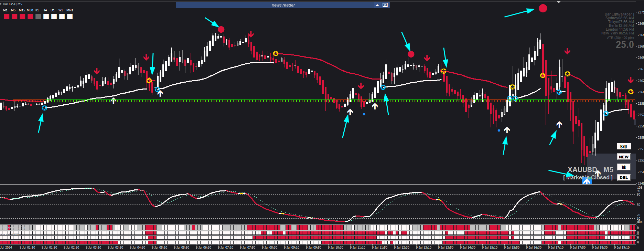Select the M5 timeframe label
The image size is (644, 251).
tap(13, 10)
